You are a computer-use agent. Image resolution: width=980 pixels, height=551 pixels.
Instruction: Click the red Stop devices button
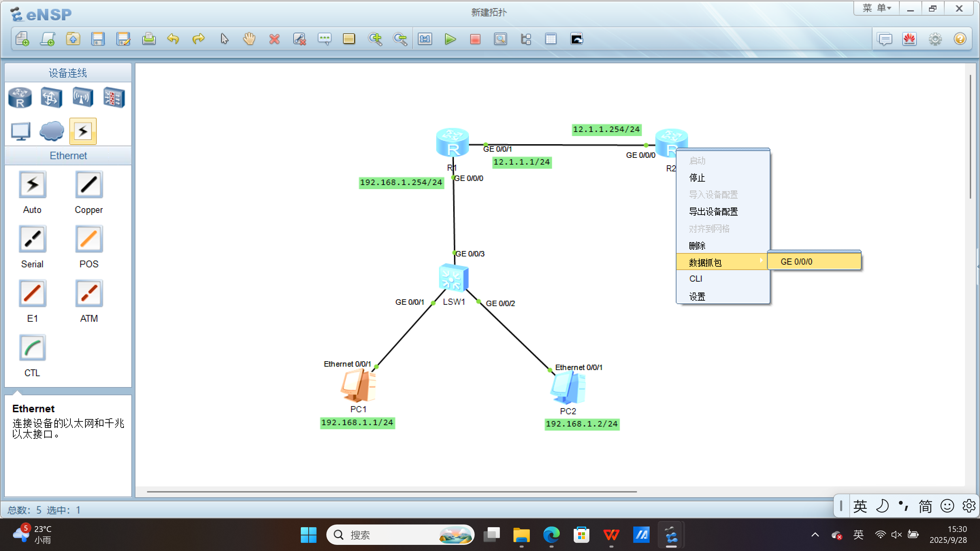475,39
